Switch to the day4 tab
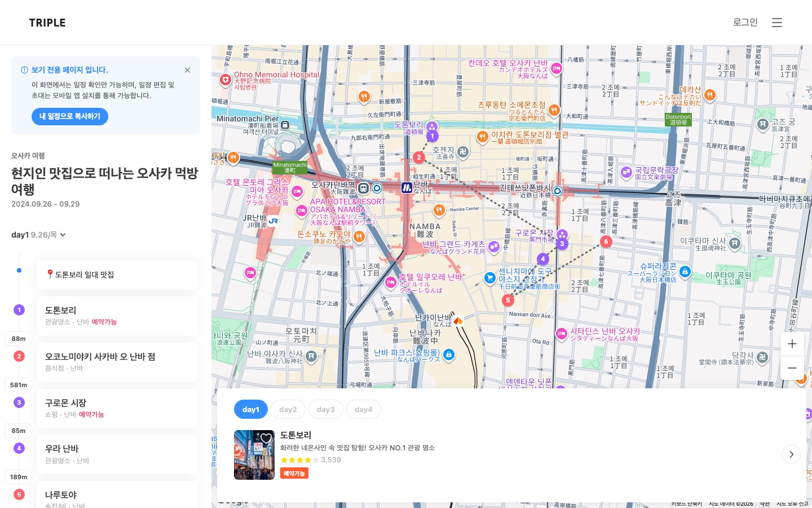 364,410
